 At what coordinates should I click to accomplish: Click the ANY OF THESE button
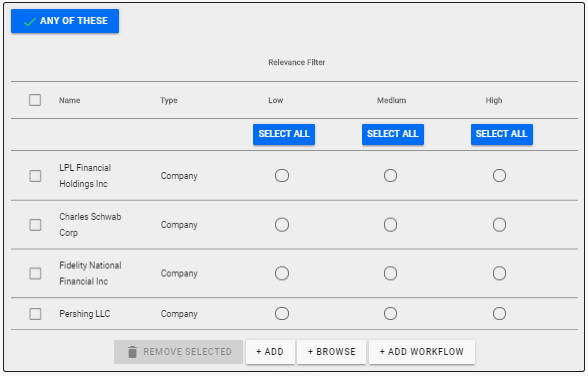(65, 21)
